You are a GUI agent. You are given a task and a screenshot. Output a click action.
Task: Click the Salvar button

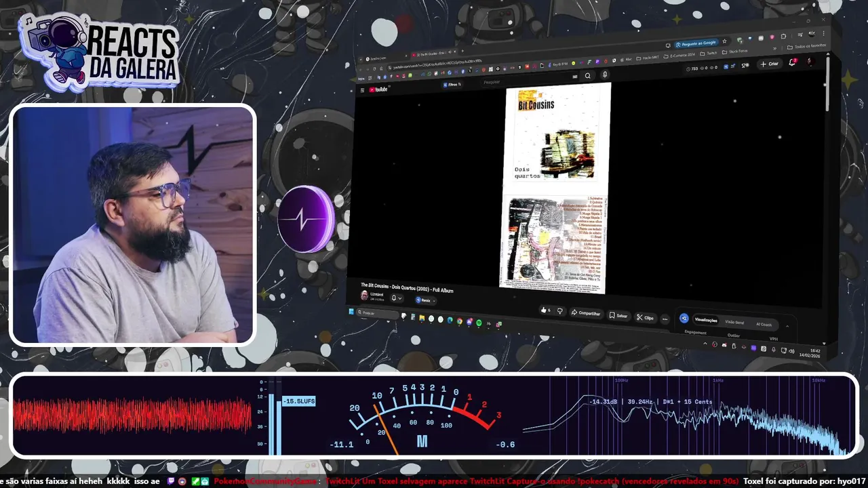point(618,315)
